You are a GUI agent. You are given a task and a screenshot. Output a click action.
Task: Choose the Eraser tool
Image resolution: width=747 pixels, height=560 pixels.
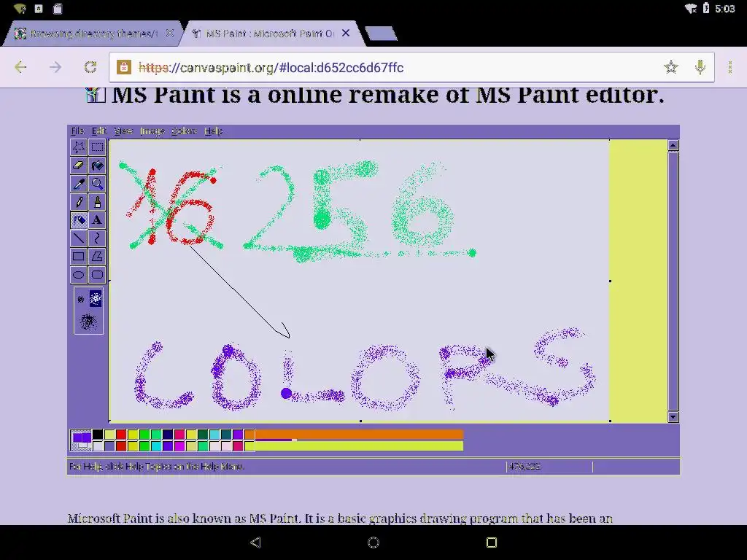(x=79, y=166)
